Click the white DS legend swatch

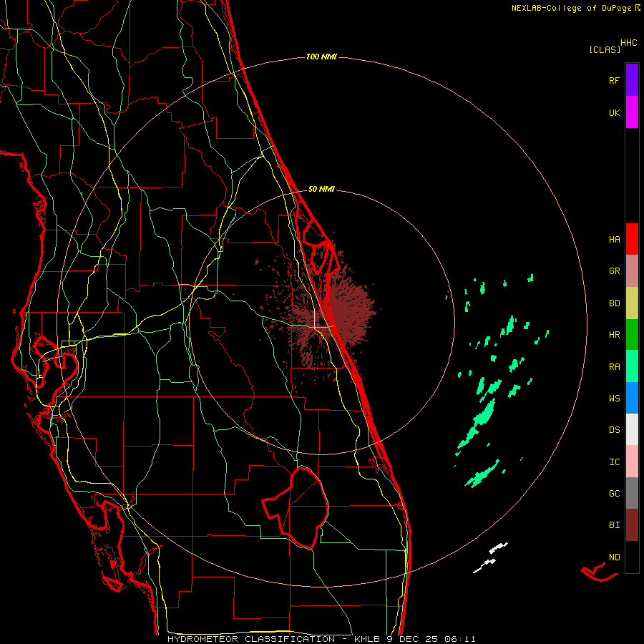point(632,429)
